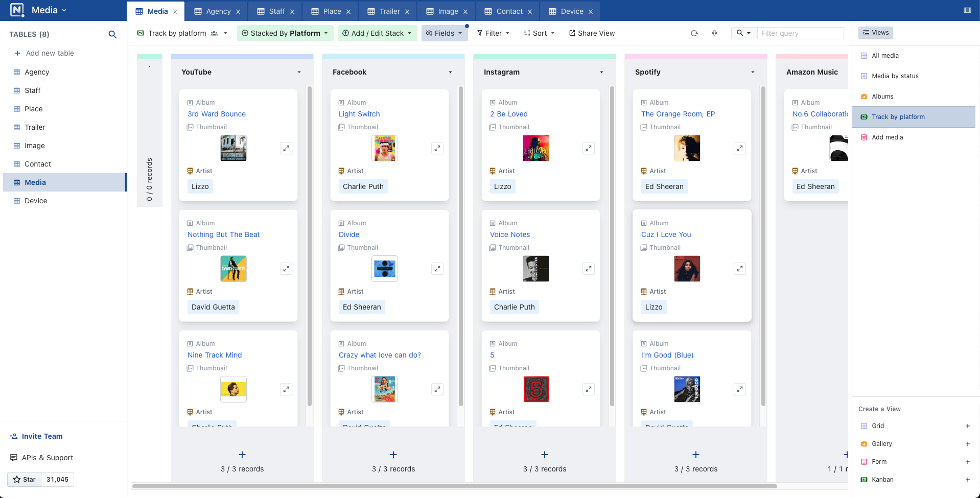Click the toolbar icon right of reload
This screenshot has width=980, height=498.
[x=714, y=33]
